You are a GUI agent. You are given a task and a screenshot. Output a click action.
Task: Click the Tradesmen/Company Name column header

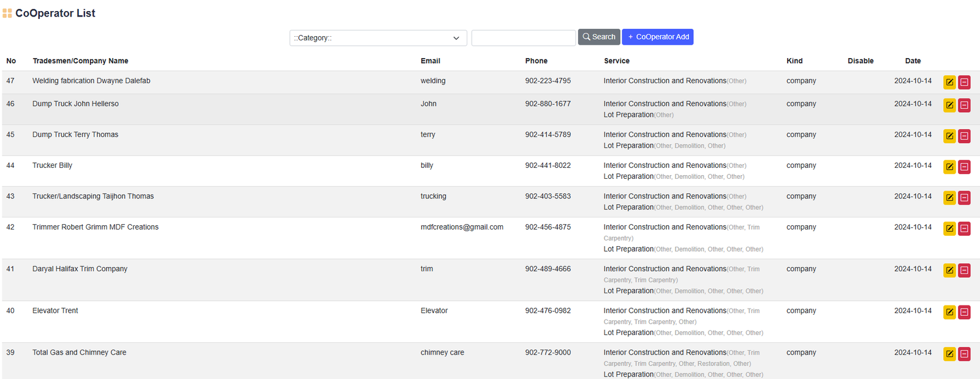click(x=80, y=61)
